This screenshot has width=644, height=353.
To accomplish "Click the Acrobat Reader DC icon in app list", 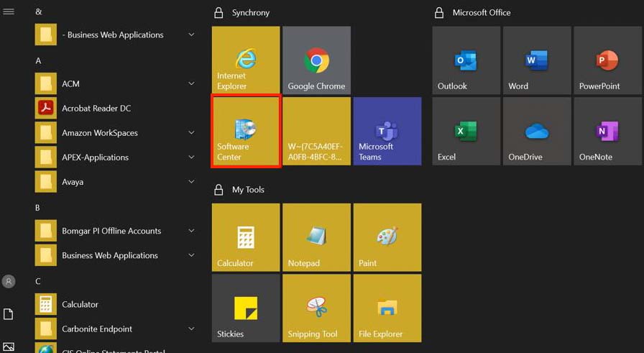I will click(x=45, y=108).
